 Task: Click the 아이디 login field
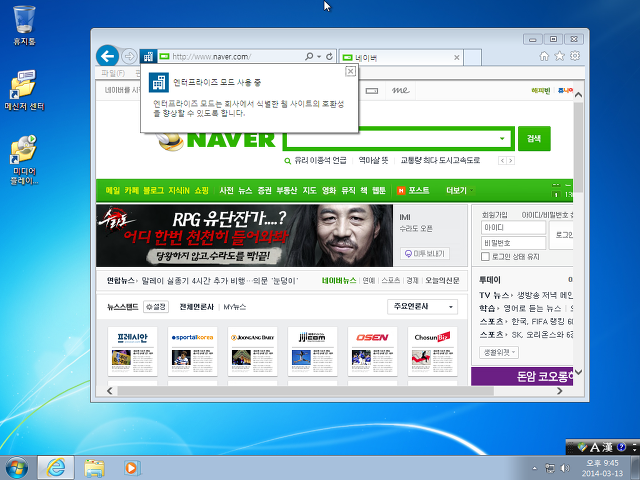(513, 227)
